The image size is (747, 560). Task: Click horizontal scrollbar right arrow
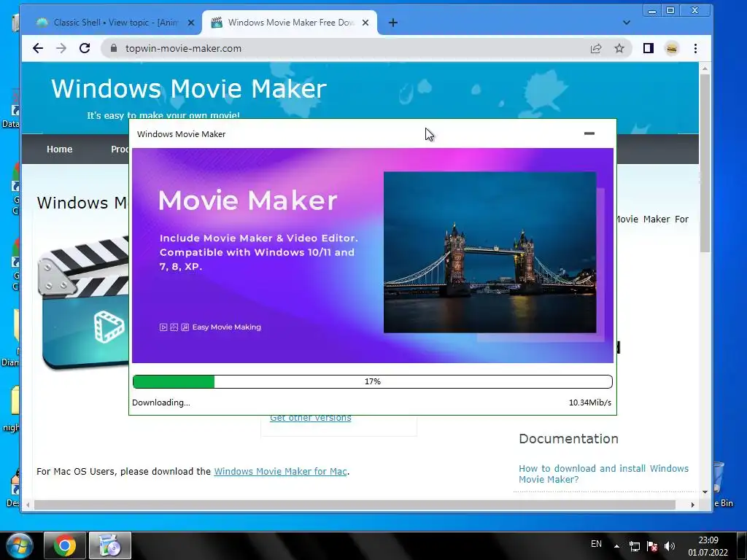click(693, 505)
